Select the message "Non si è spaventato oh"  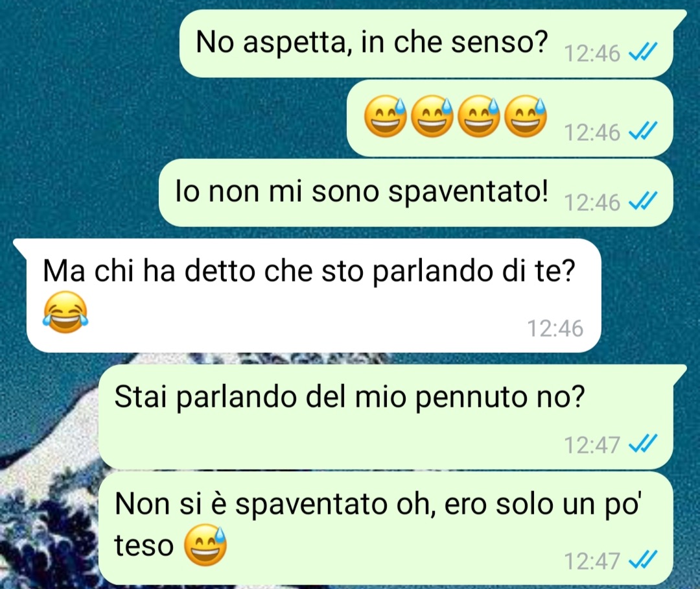pyautogui.click(x=386, y=528)
